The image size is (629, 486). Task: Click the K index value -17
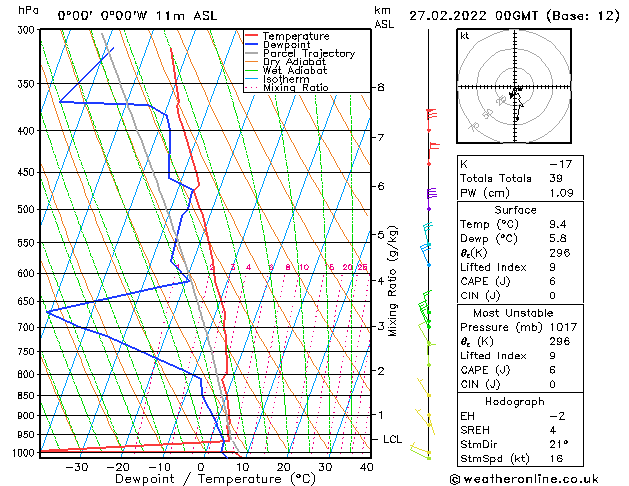coord(560,164)
